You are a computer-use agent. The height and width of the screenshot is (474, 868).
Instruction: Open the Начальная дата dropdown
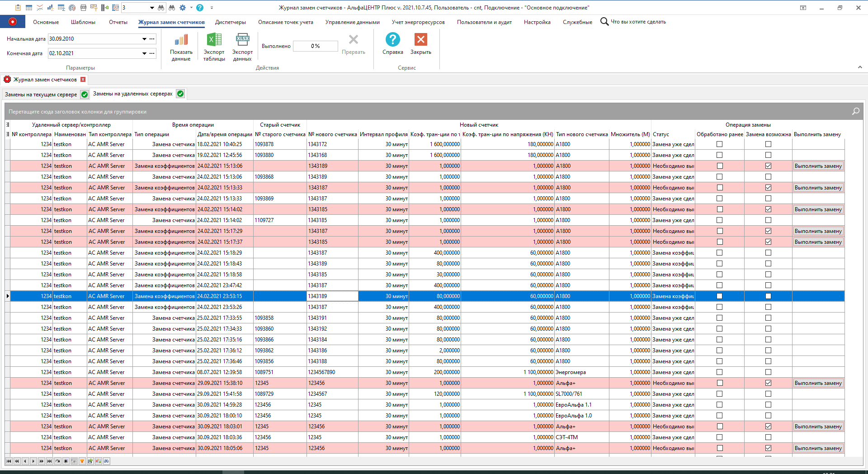click(x=143, y=39)
